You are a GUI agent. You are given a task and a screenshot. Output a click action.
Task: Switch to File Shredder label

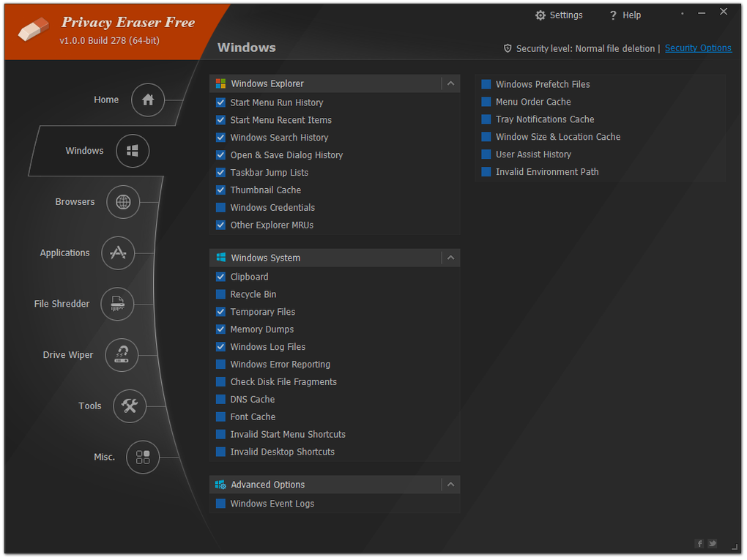62,304
